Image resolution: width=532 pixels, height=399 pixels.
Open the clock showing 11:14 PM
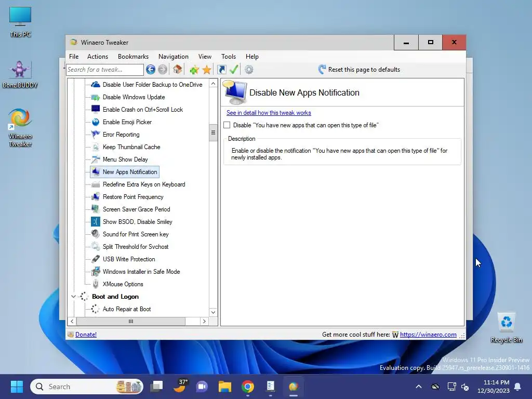click(x=494, y=387)
